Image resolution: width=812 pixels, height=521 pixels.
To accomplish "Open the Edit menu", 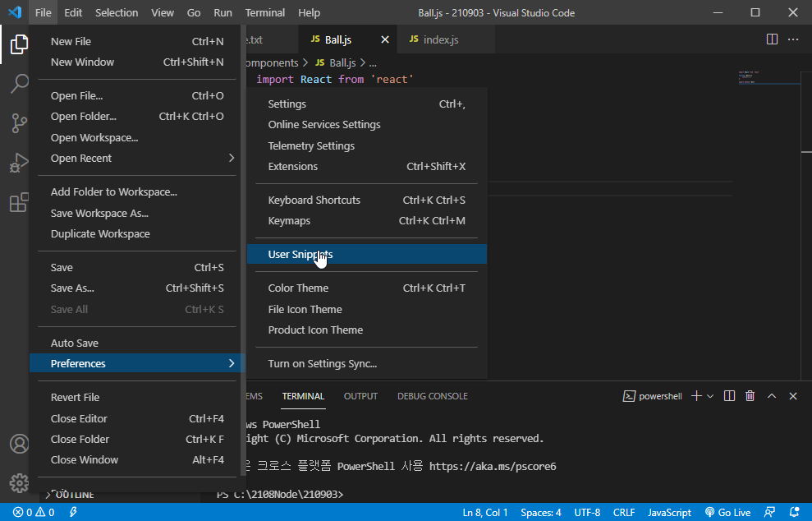I will pos(73,12).
